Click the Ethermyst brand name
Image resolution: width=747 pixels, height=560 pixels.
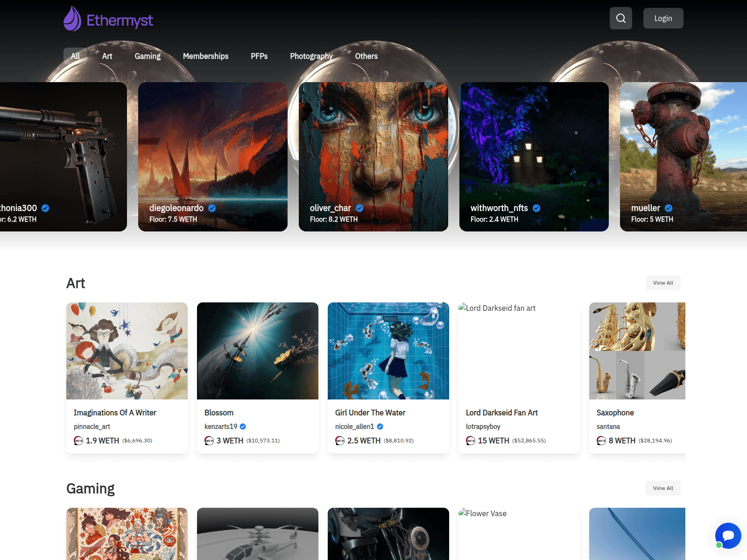(120, 20)
